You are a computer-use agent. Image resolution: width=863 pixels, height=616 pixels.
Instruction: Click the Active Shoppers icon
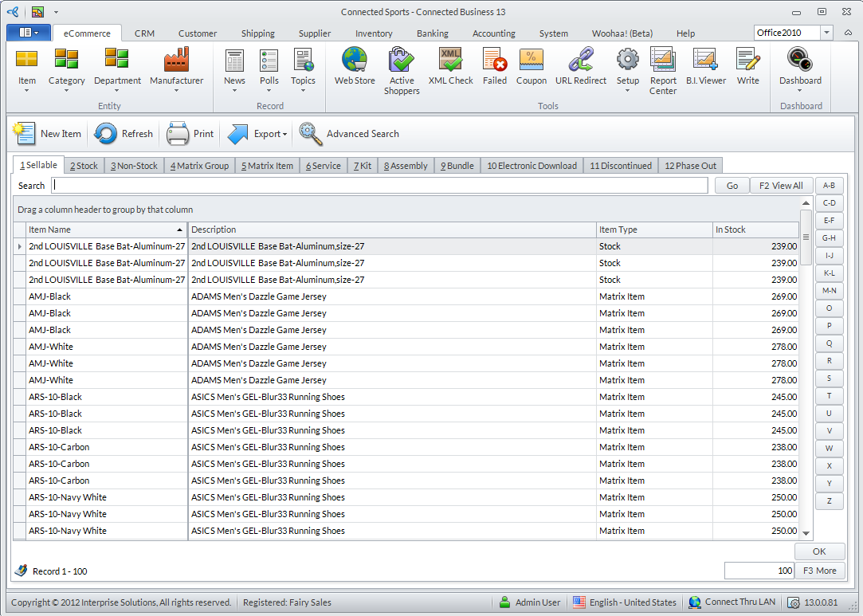click(402, 67)
